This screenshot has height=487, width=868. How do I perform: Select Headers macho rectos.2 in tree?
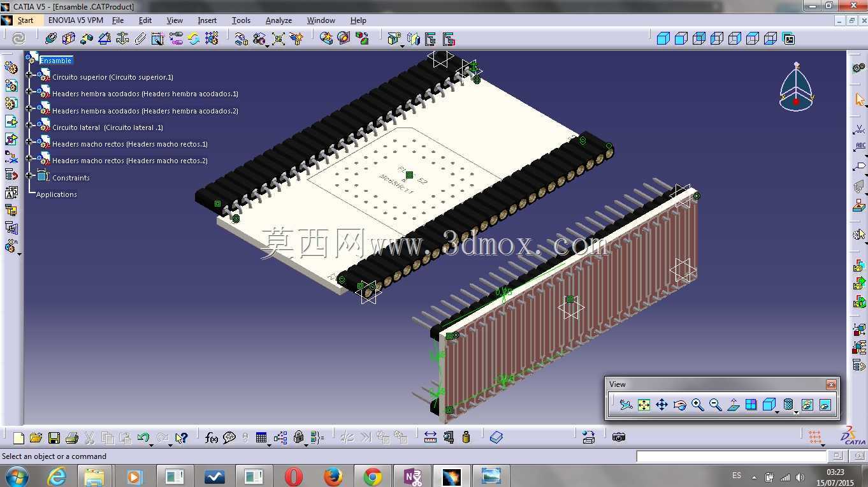[130, 161]
